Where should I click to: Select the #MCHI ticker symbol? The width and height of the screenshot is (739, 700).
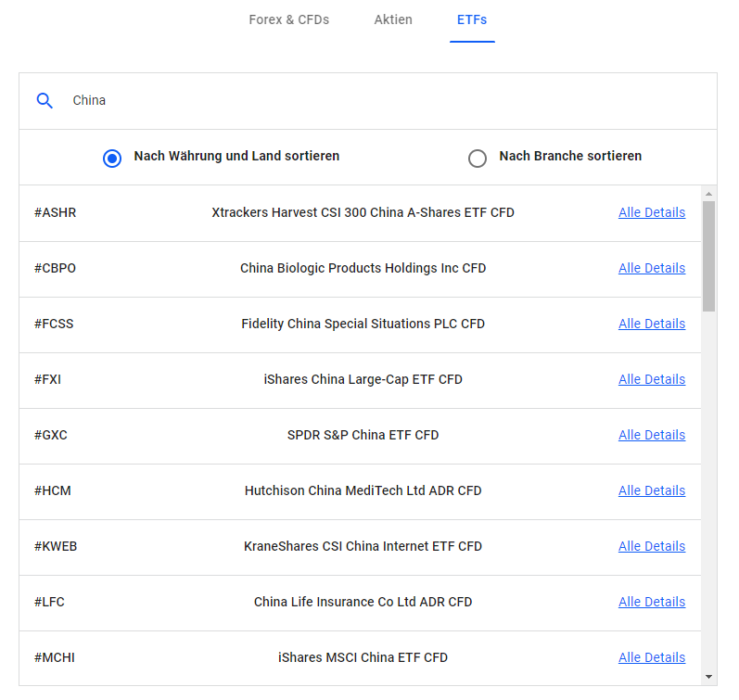pyautogui.click(x=55, y=657)
